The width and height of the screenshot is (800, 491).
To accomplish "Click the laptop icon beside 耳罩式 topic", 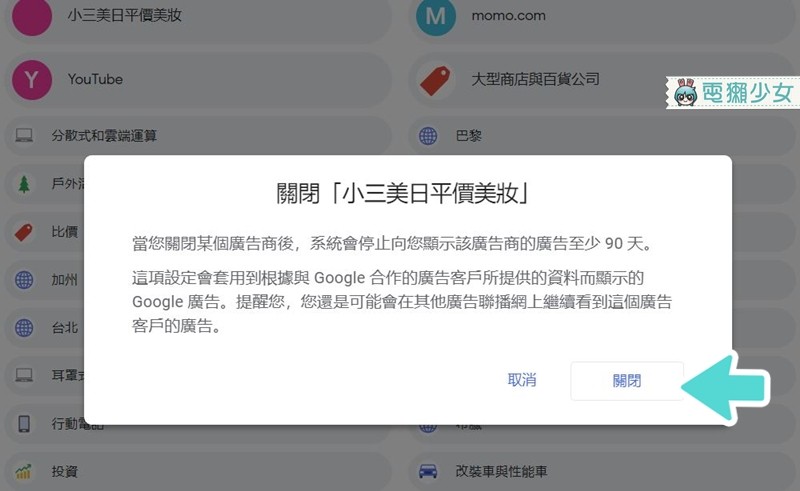I will 25,375.
